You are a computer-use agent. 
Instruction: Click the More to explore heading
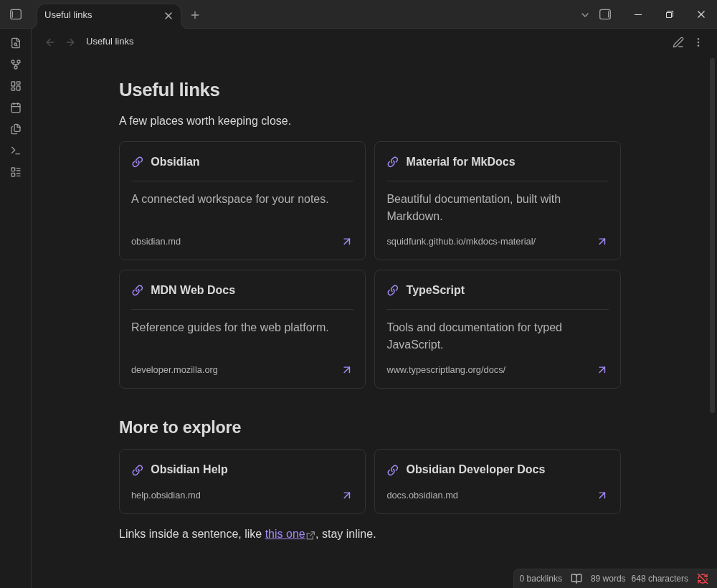(x=180, y=427)
